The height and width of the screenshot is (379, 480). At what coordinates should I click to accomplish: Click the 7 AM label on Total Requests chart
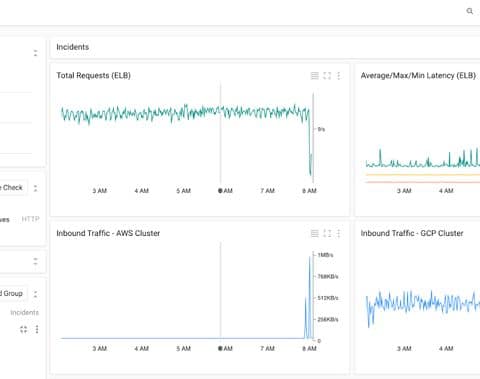[x=268, y=191]
